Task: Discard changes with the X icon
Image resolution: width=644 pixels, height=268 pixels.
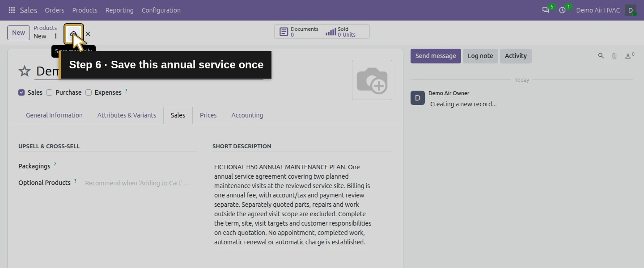Action: pyautogui.click(x=88, y=34)
